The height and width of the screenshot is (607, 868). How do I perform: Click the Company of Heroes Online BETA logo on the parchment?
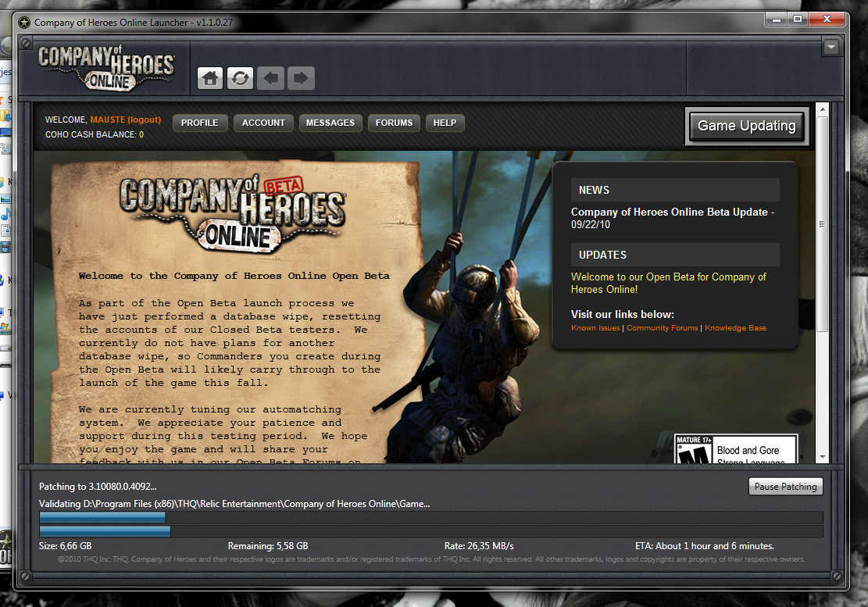233,215
